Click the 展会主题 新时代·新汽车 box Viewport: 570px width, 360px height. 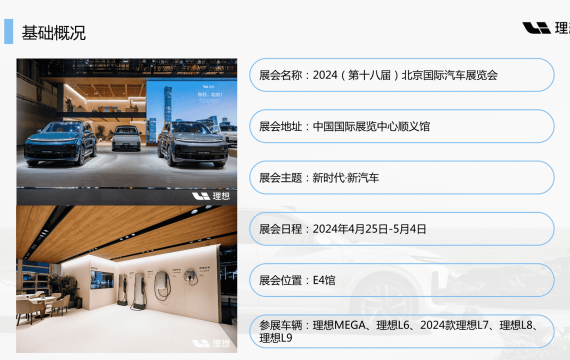coord(402,177)
